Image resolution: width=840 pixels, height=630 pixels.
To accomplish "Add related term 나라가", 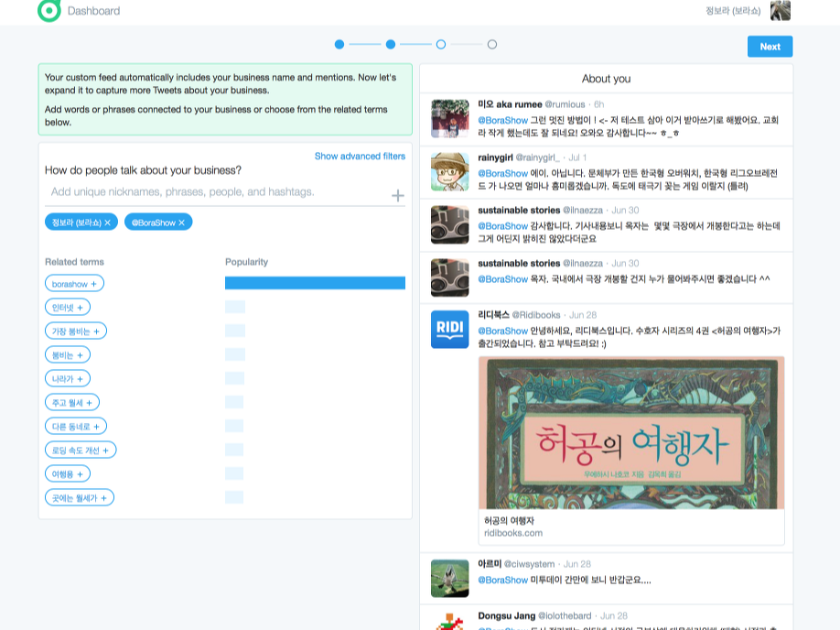I will [68, 378].
